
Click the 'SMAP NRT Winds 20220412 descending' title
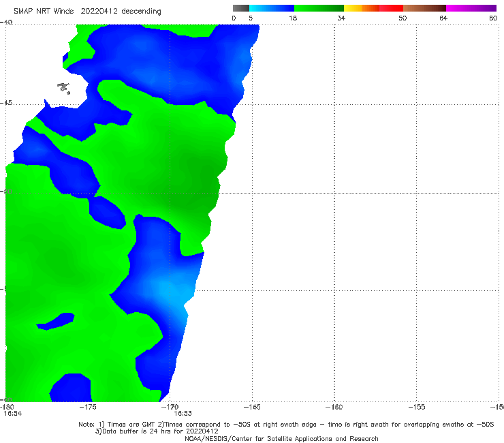[x=87, y=12]
